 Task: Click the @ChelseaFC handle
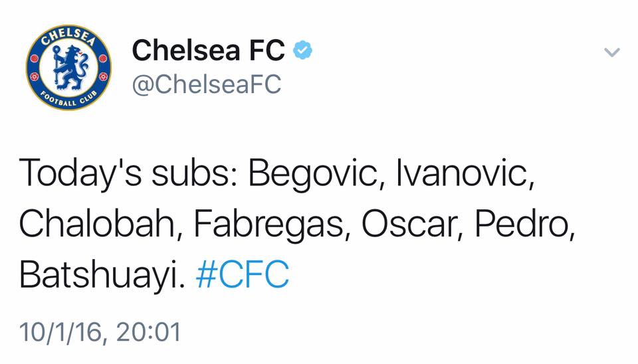pyautogui.click(x=207, y=84)
